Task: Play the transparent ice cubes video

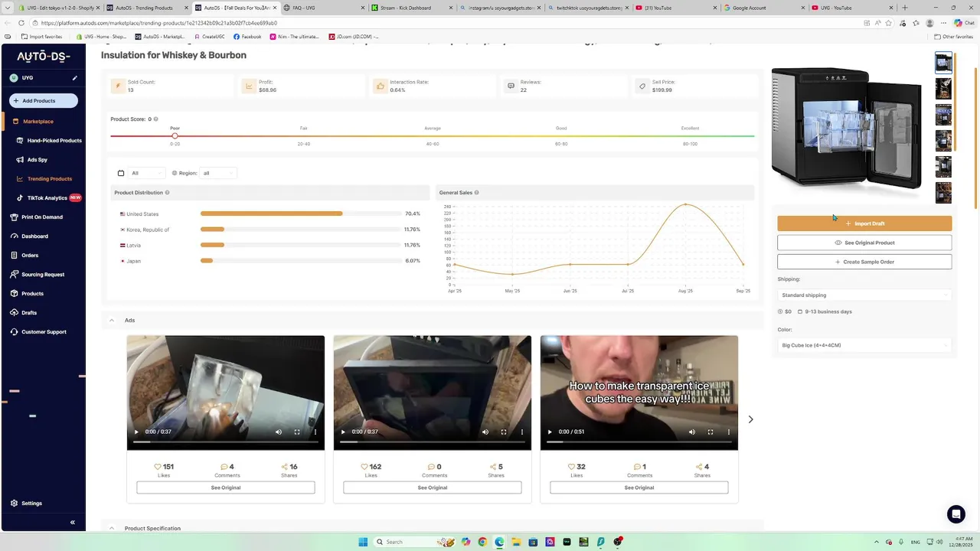Action: click(x=550, y=432)
